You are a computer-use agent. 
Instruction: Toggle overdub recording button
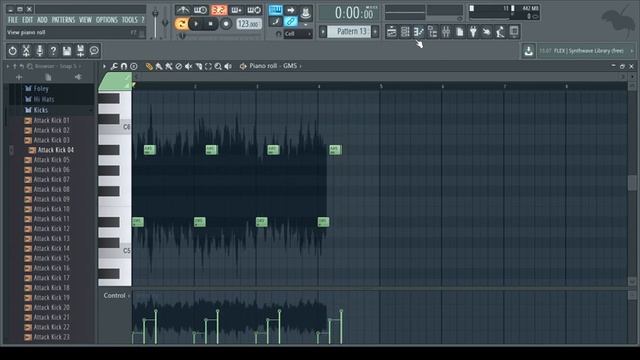coord(237,10)
